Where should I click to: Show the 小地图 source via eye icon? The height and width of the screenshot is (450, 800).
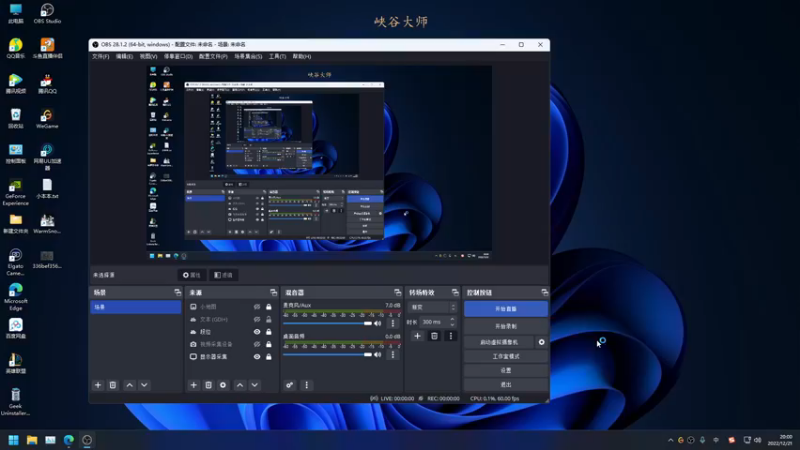click(x=257, y=307)
